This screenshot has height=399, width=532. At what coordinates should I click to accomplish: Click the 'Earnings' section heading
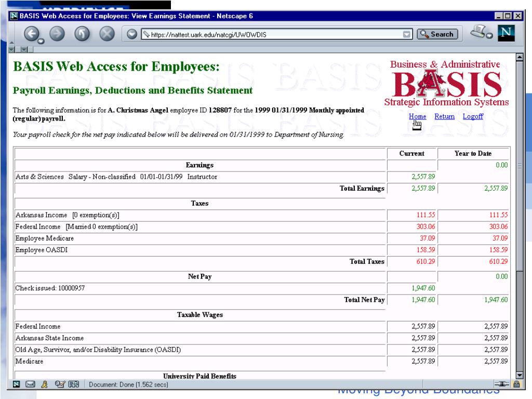click(x=199, y=165)
